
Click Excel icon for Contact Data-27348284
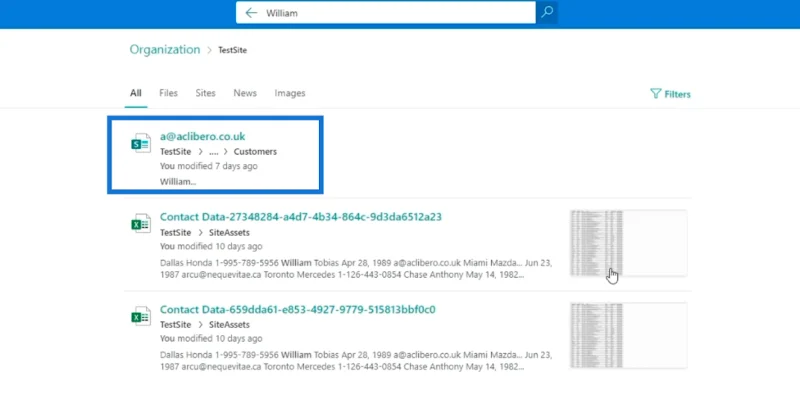pos(141,224)
